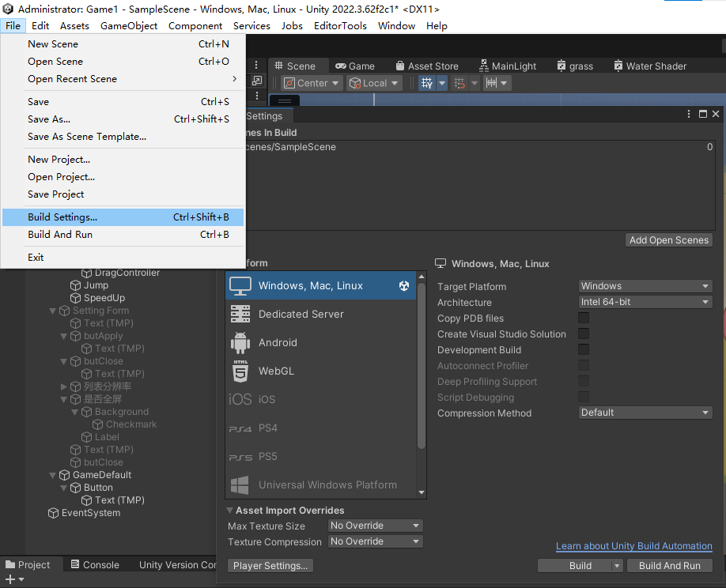Viewport: 726px width, 588px height.
Task: Toggle Deep Profiling Support checkbox
Action: (x=584, y=381)
